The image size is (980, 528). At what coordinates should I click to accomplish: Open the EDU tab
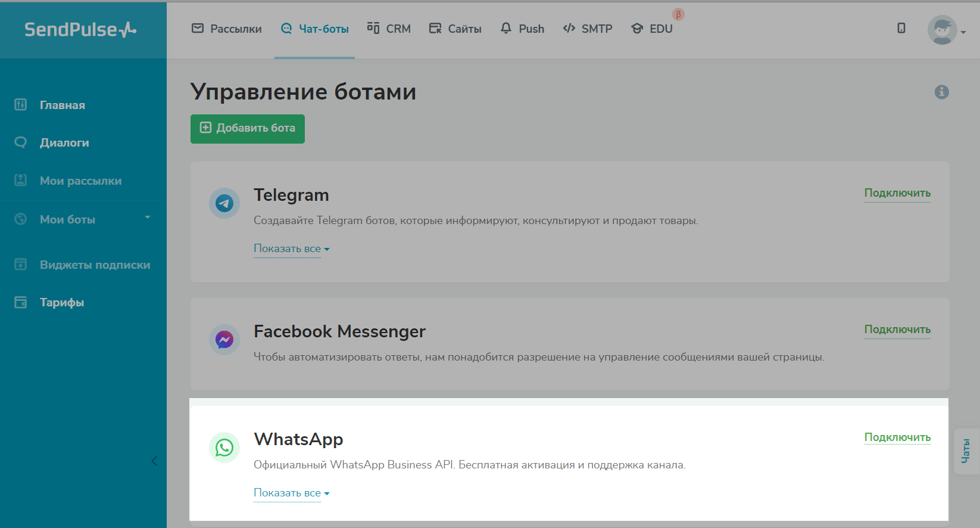coord(651,29)
